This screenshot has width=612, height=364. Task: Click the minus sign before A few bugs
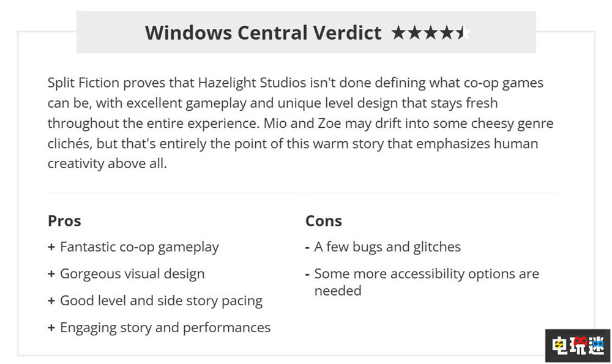pyautogui.click(x=308, y=247)
